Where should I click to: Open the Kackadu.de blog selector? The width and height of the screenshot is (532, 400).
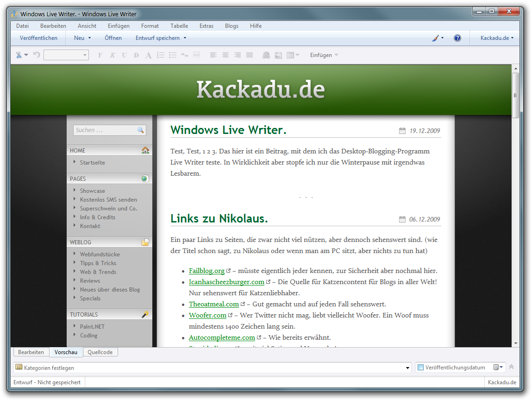pos(497,38)
